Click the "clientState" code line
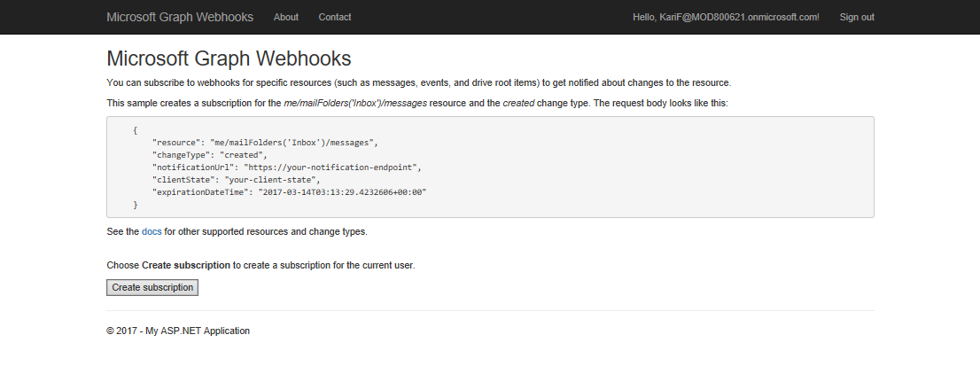Viewport: 980px width, 366px height. click(237, 180)
